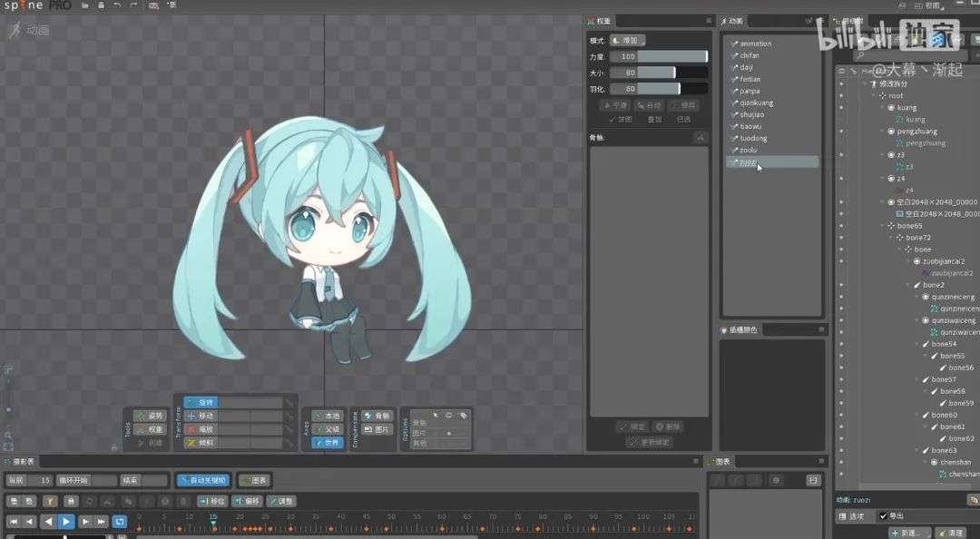Play the animation forward
This screenshot has height=539, width=980.
pos(65,522)
